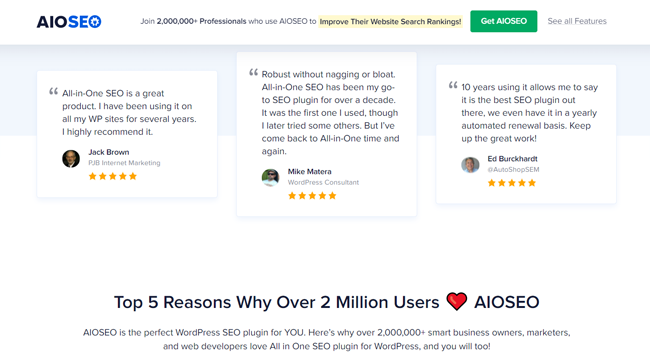Select the name Mike Matera
650x363 pixels.
309,172
